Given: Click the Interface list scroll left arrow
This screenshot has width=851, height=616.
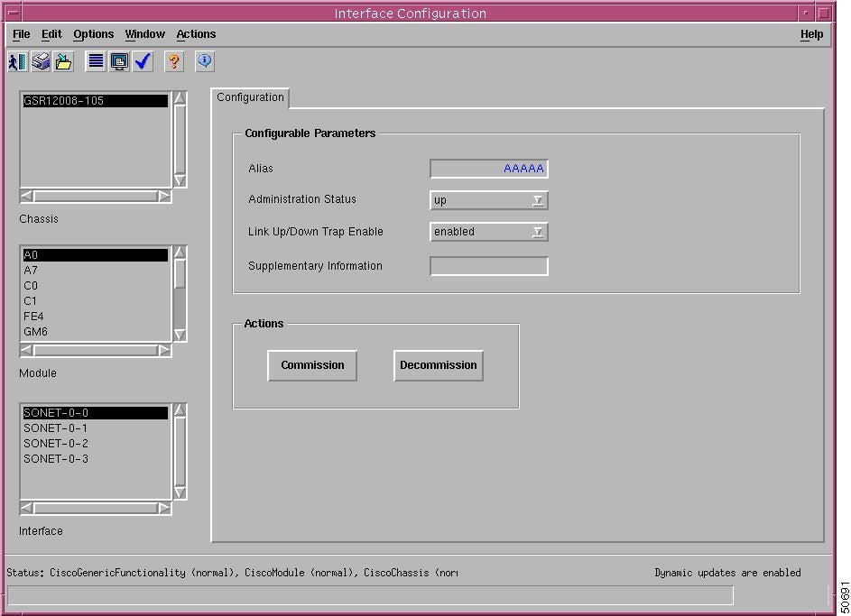Looking at the screenshot, I should click(x=26, y=508).
